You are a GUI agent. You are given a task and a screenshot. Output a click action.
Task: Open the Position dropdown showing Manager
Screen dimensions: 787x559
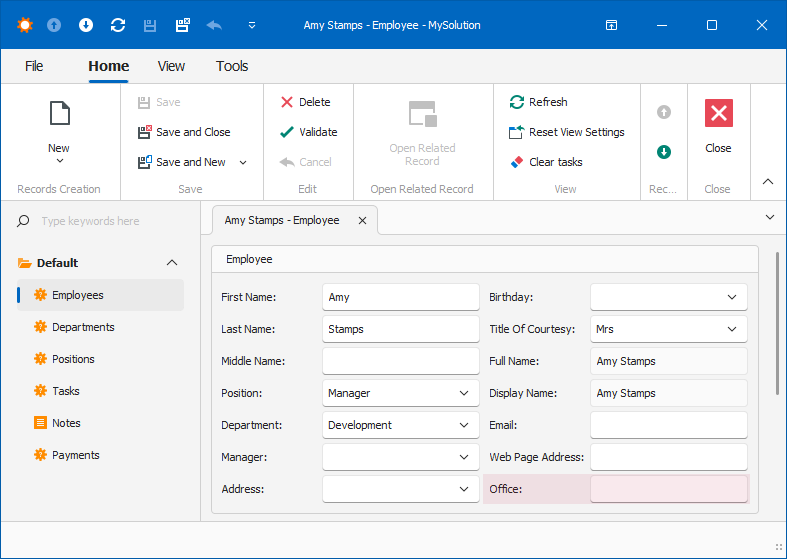coord(401,393)
